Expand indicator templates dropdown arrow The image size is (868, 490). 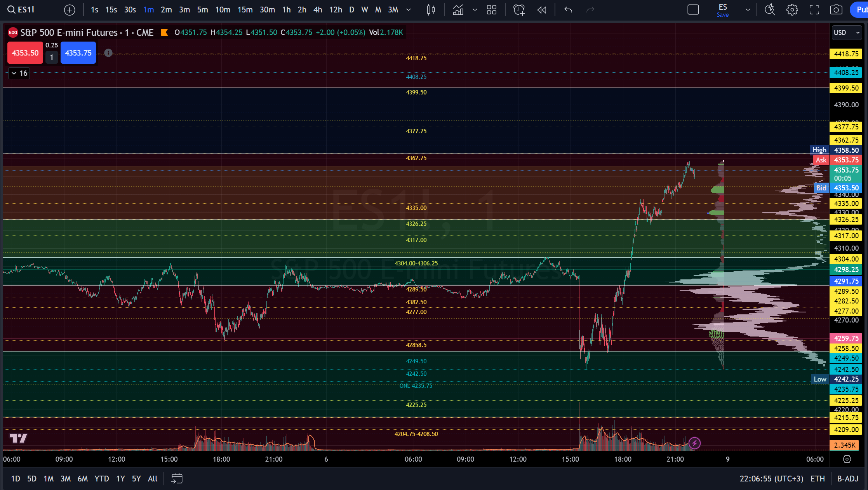click(x=475, y=10)
